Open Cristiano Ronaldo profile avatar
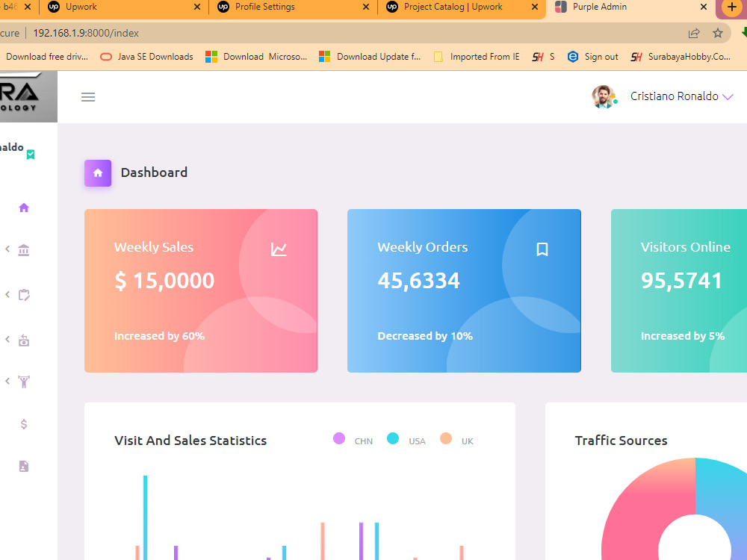This screenshot has height=560, width=747. [x=604, y=96]
